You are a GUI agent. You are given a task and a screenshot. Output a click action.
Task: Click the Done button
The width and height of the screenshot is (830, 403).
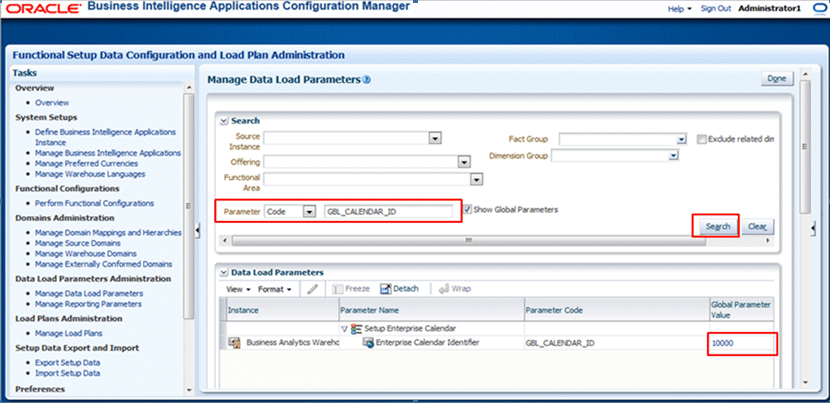777,78
